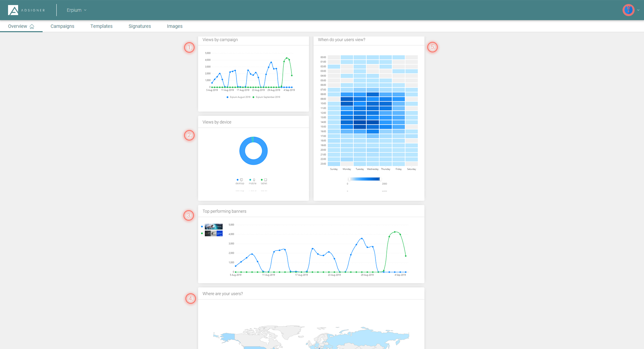Click the blue desktop segment of the donut chart
Viewport: 644px width, 349px height.
click(x=254, y=163)
